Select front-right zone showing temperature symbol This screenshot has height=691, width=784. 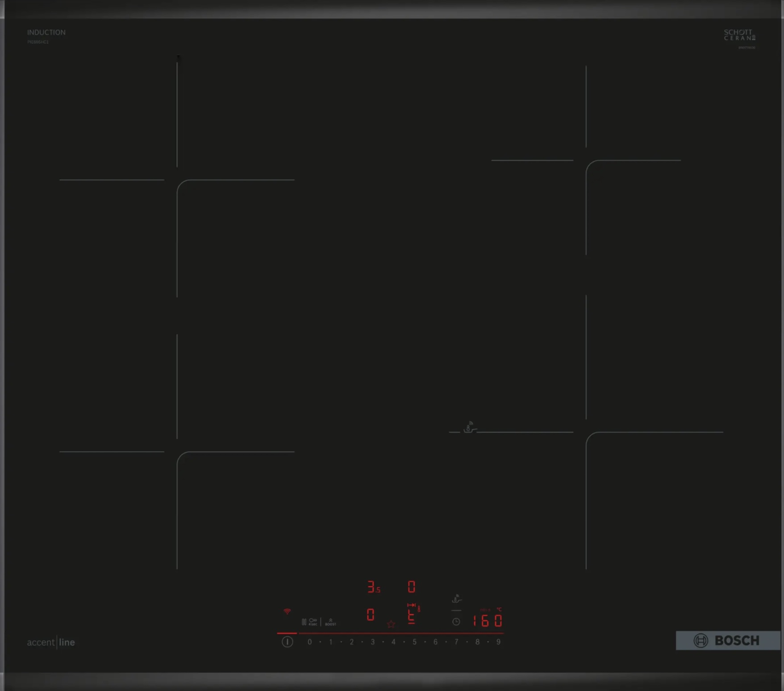pos(413,613)
